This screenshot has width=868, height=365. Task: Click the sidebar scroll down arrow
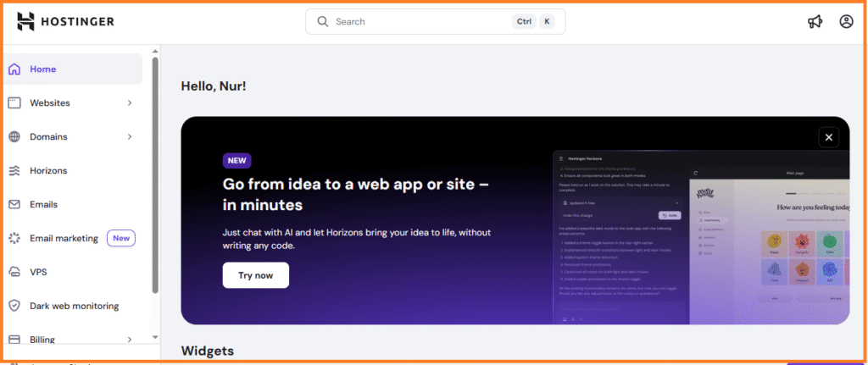click(155, 337)
